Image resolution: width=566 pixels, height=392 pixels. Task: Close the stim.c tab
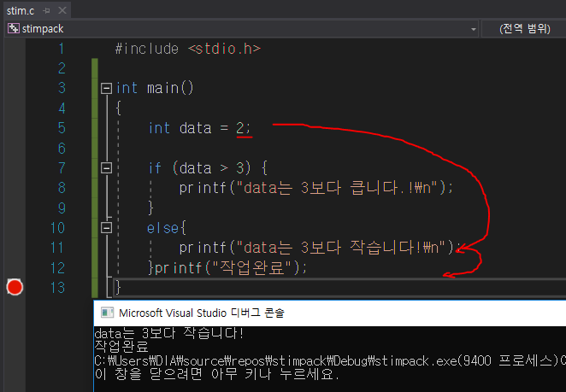click(62, 10)
